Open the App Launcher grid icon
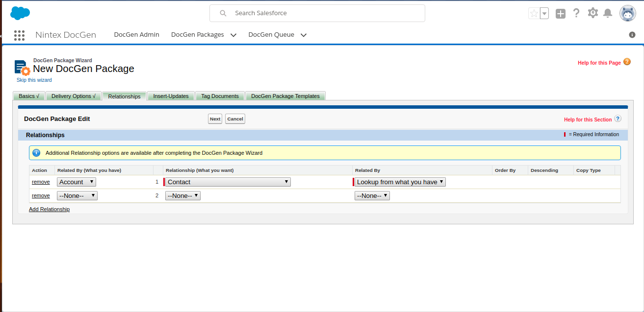644x312 pixels. click(x=19, y=35)
